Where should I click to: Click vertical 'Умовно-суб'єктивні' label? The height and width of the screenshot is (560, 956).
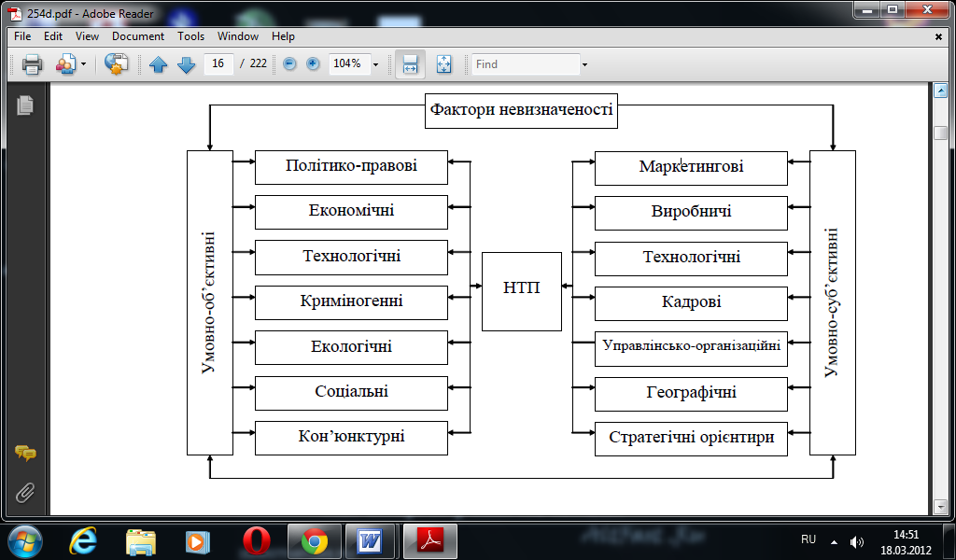(x=831, y=302)
